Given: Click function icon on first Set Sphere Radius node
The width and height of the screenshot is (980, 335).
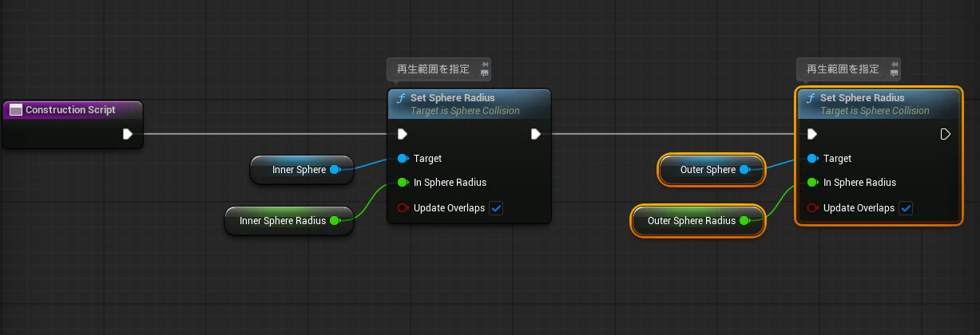Looking at the screenshot, I should (x=401, y=98).
